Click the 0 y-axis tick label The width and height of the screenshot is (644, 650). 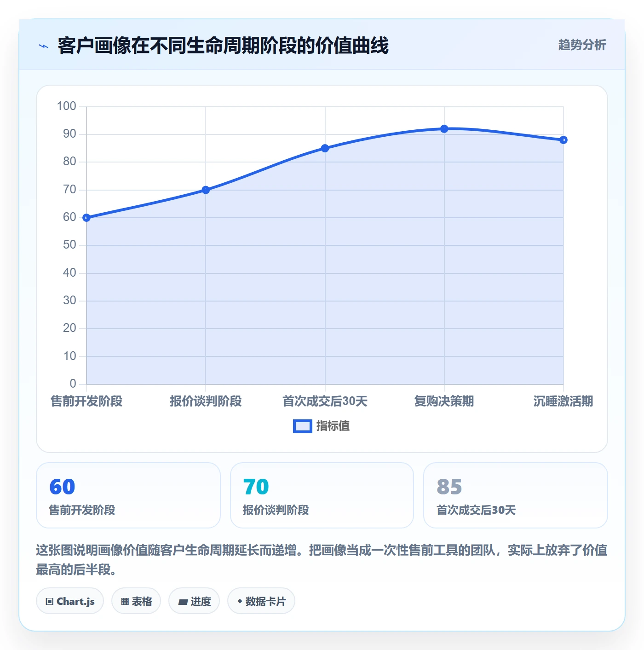tap(73, 383)
